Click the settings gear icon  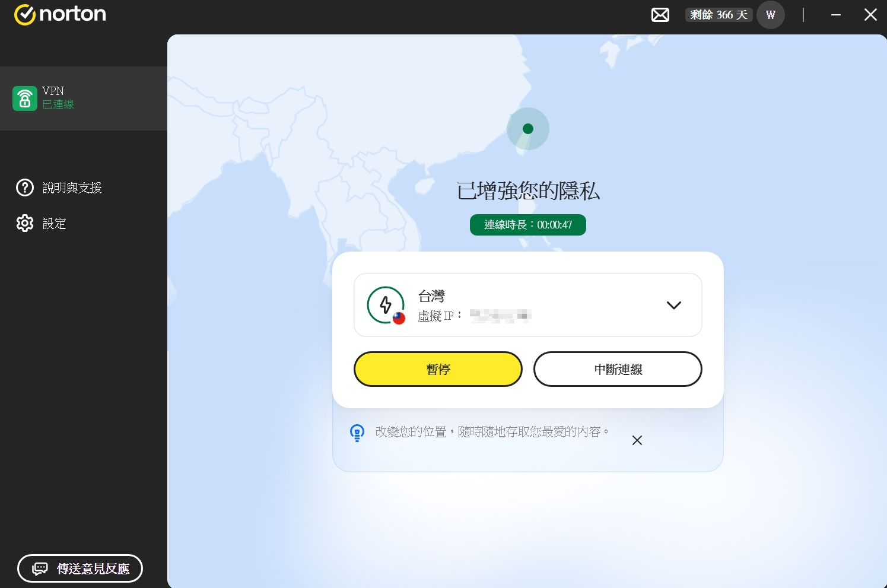(25, 223)
